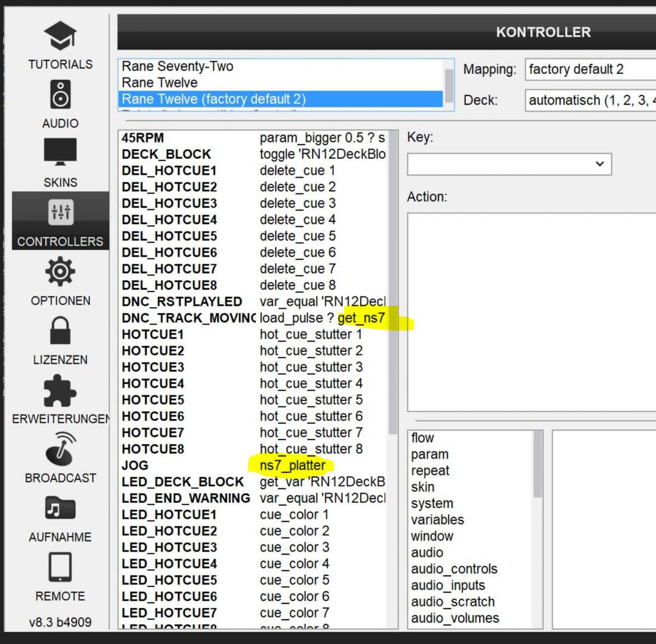This screenshot has width=656, height=644.
Task: Open the Lizenzen padlock icon
Action: click(60, 330)
